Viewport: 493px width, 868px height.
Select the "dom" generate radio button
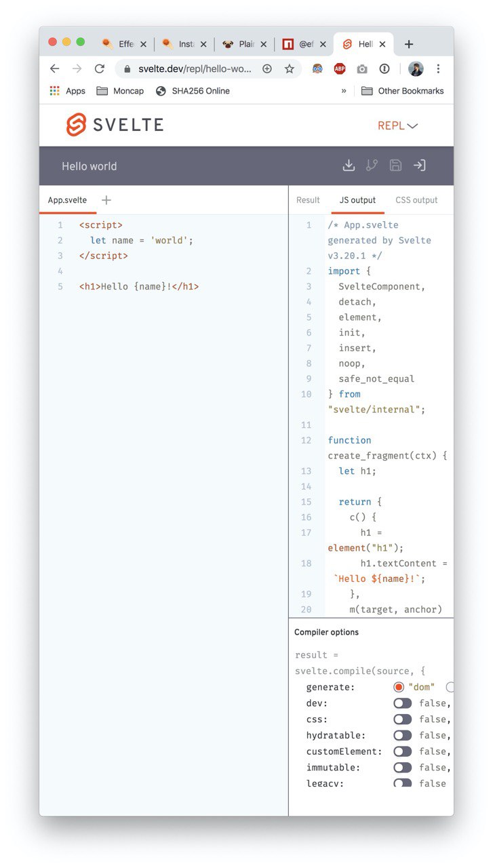[x=399, y=687]
